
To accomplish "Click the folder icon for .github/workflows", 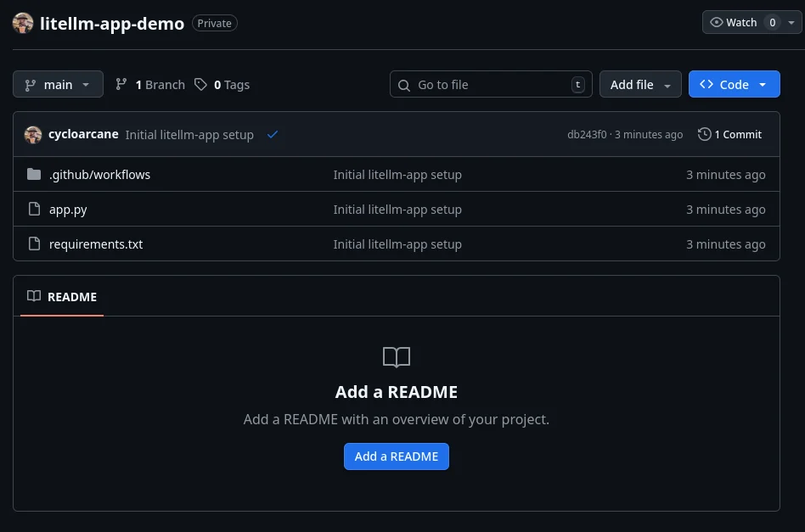I will tap(34, 175).
